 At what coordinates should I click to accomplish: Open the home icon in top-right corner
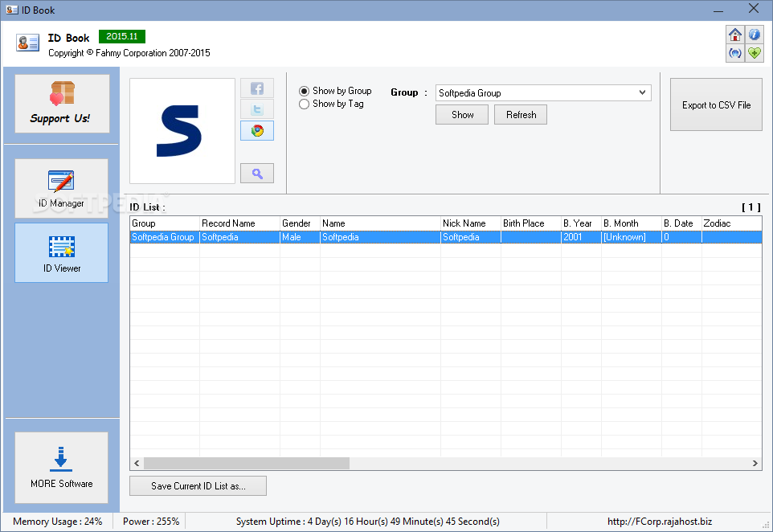pos(735,35)
